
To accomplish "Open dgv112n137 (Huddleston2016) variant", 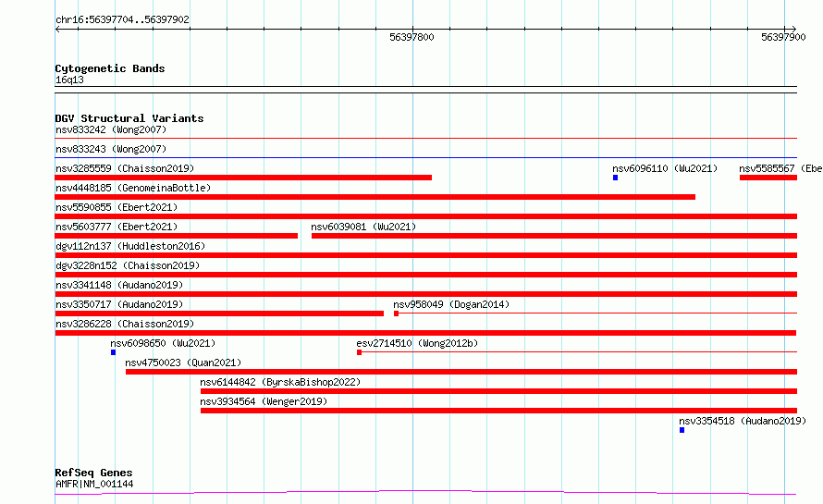I will [x=130, y=246].
